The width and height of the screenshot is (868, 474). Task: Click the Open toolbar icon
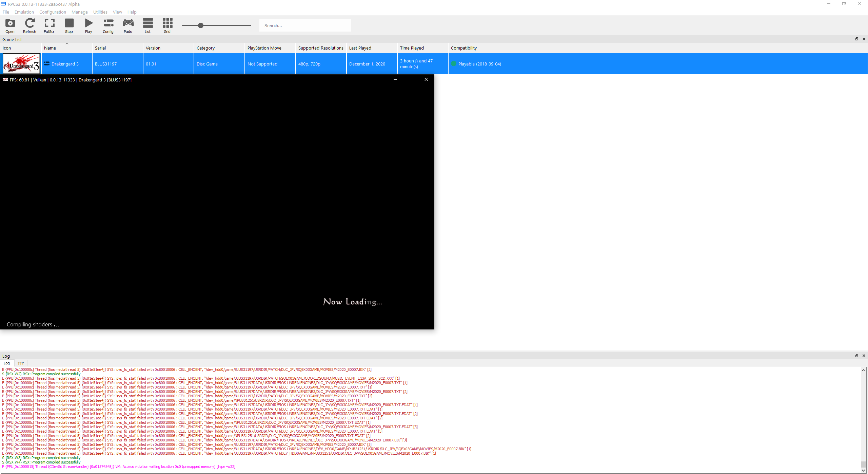coord(10,26)
